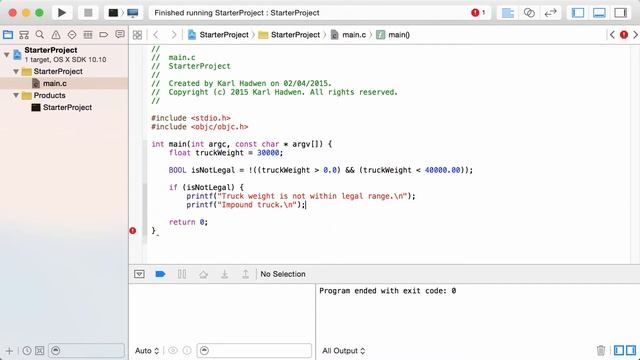640x360 pixels.
Task: Click the Pause program execution button
Action: click(x=182, y=274)
